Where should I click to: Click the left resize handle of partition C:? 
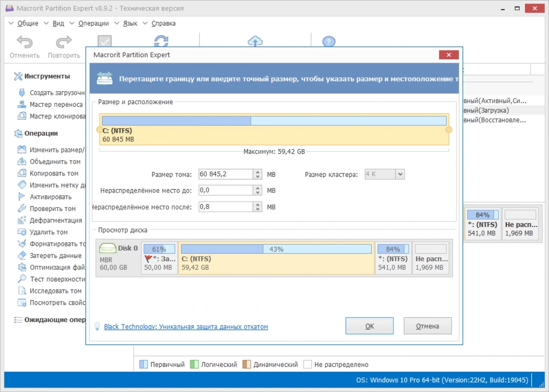point(100,130)
